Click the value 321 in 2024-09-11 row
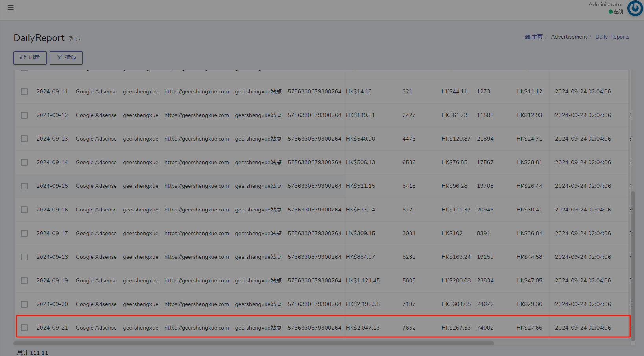 coord(407,91)
